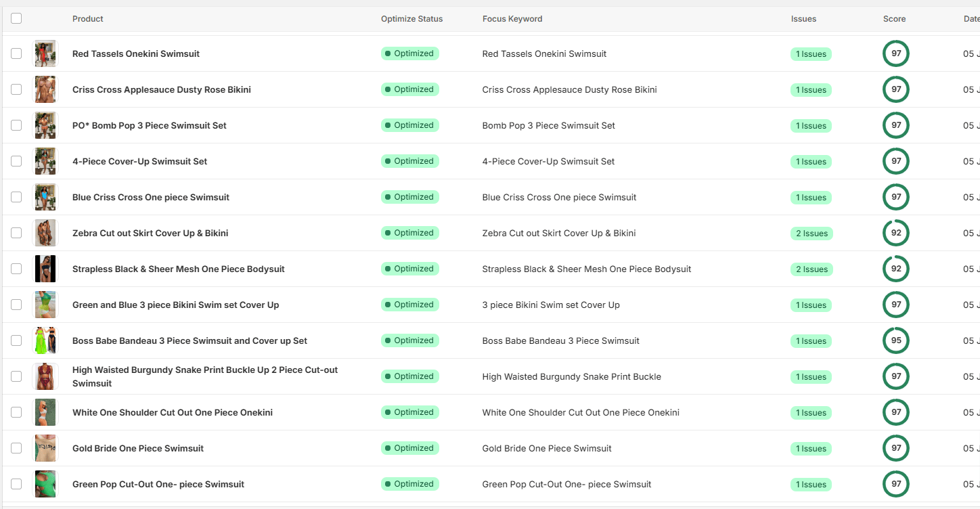Click the High Waisted Burgundy Snake Print thumbnail
The image size is (980, 509).
click(x=45, y=376)
